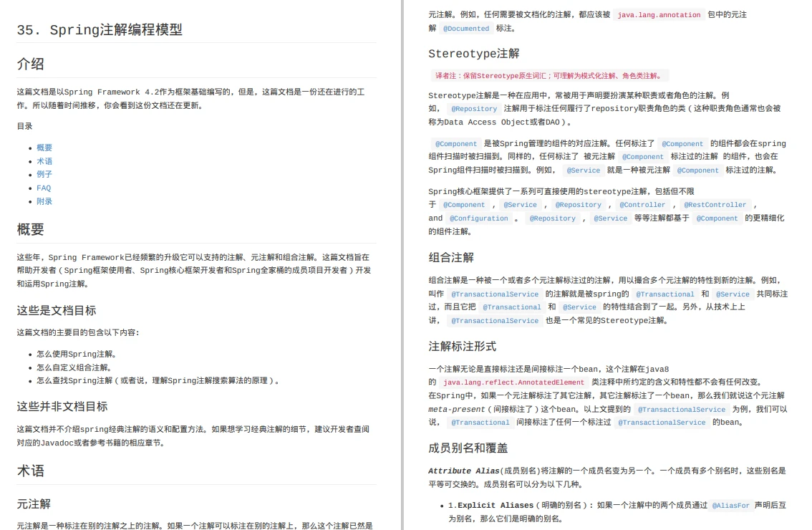Open the 概要 link in the table of contents

click(44, 148)
